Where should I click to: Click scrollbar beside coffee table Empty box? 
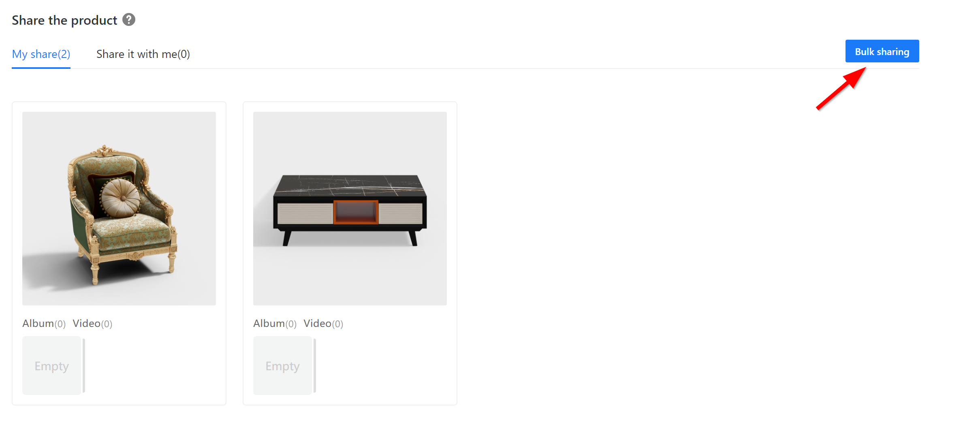click(x=315, y=366)
